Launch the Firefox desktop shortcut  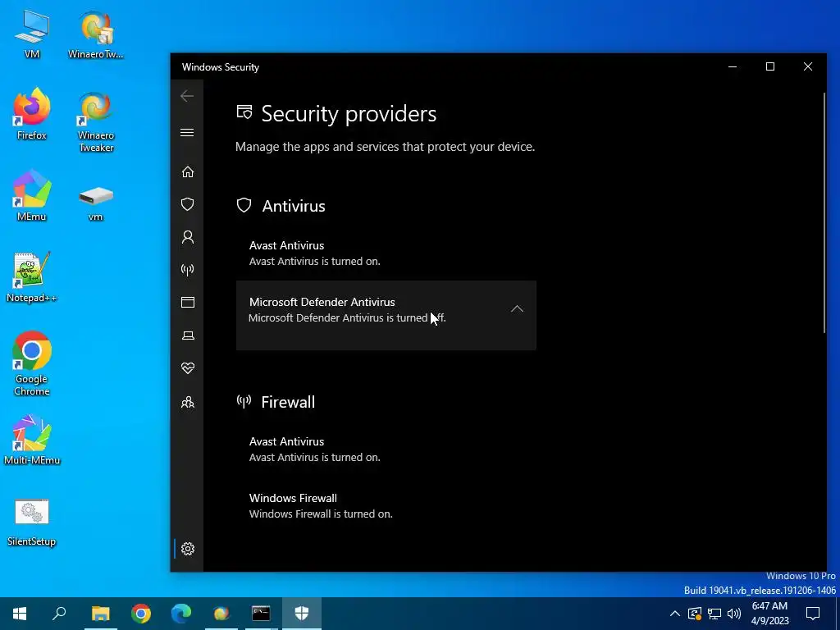32,114
